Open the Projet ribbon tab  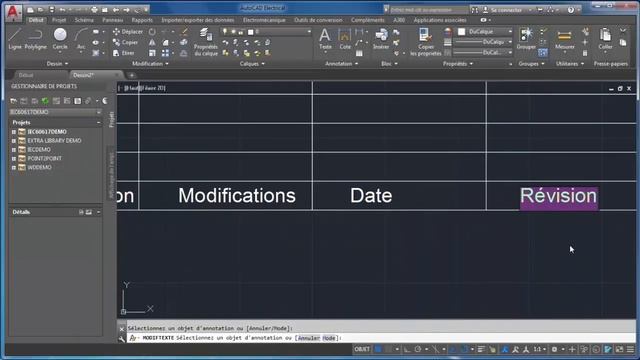pyautogui.click(x=59, y=20)
